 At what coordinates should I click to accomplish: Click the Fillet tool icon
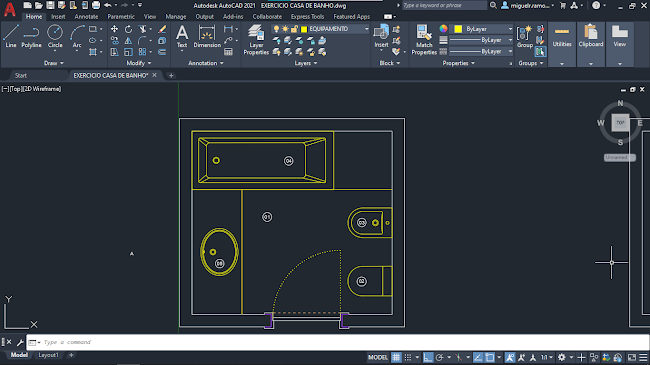[142, 41]
